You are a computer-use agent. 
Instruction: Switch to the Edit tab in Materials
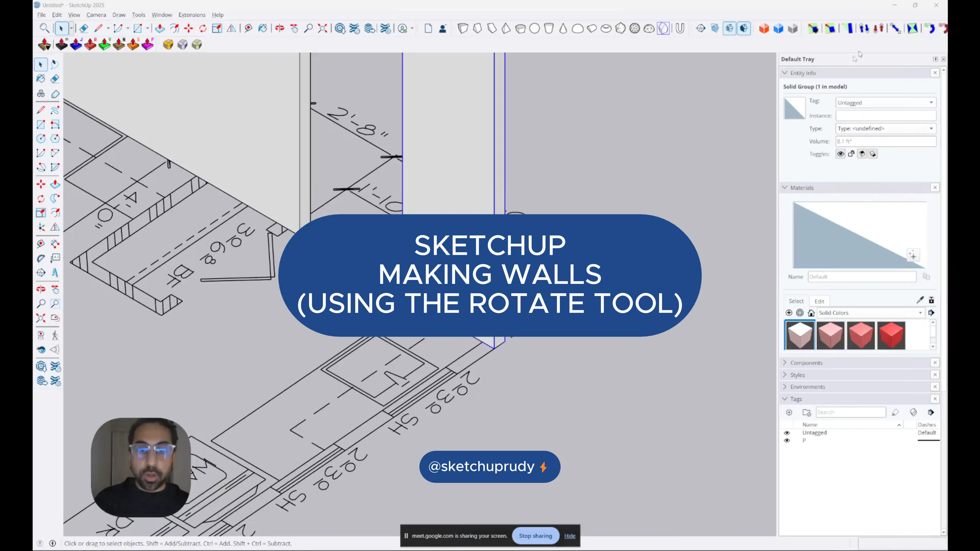(819, 301)
